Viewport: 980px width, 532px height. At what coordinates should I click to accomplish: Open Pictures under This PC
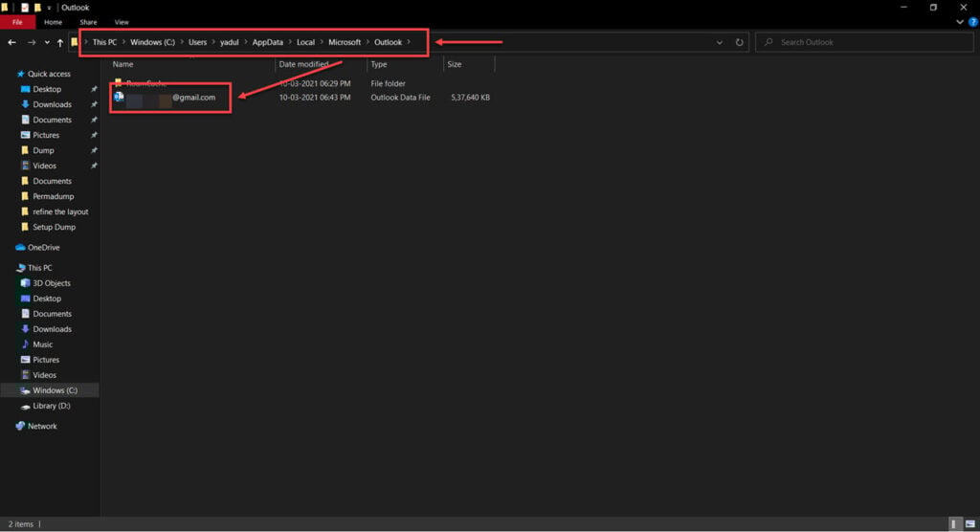[46, 360]
